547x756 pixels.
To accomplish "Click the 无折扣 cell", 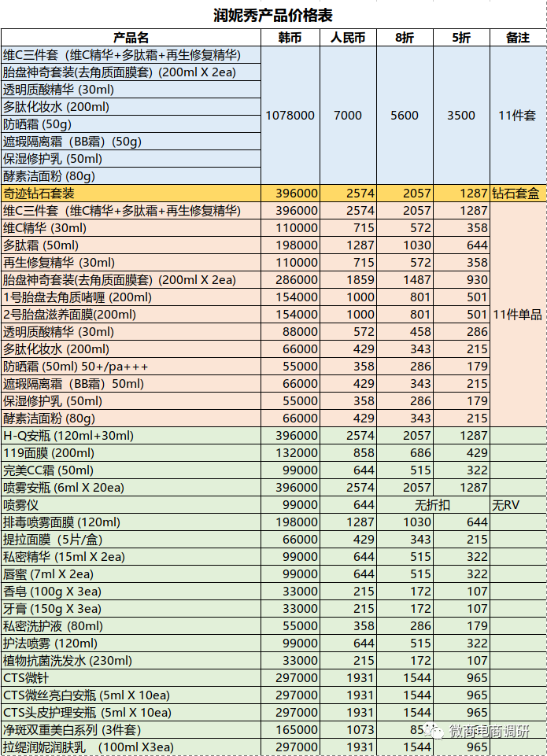I will tap(433, 505).
